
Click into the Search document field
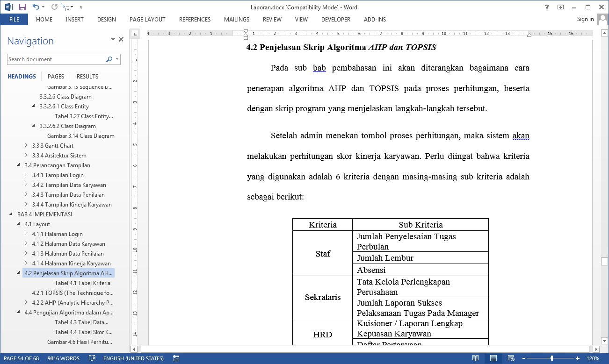(x=55, y=59)
